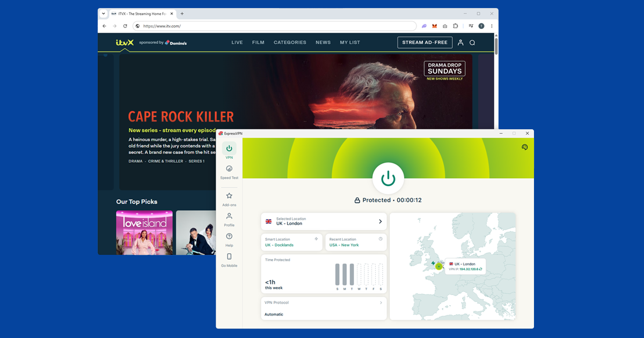Open Help in ExpressVPN sidebar
Image resolution: width=644 pixels, height=338 pixels.
[x=229, y=239]
